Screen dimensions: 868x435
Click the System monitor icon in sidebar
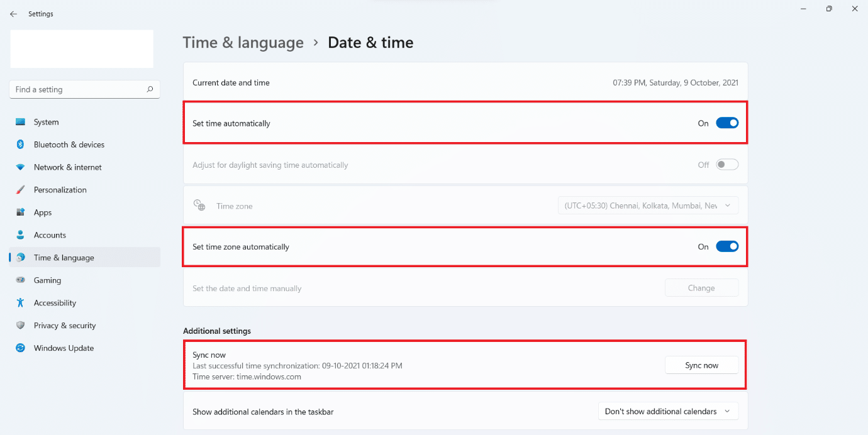point(21,122)
